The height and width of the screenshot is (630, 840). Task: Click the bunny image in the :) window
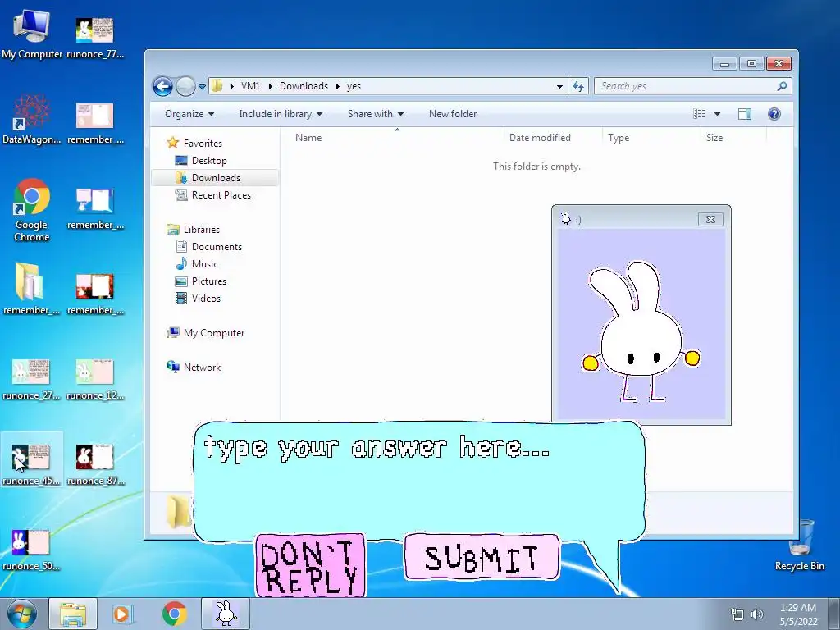641,331
